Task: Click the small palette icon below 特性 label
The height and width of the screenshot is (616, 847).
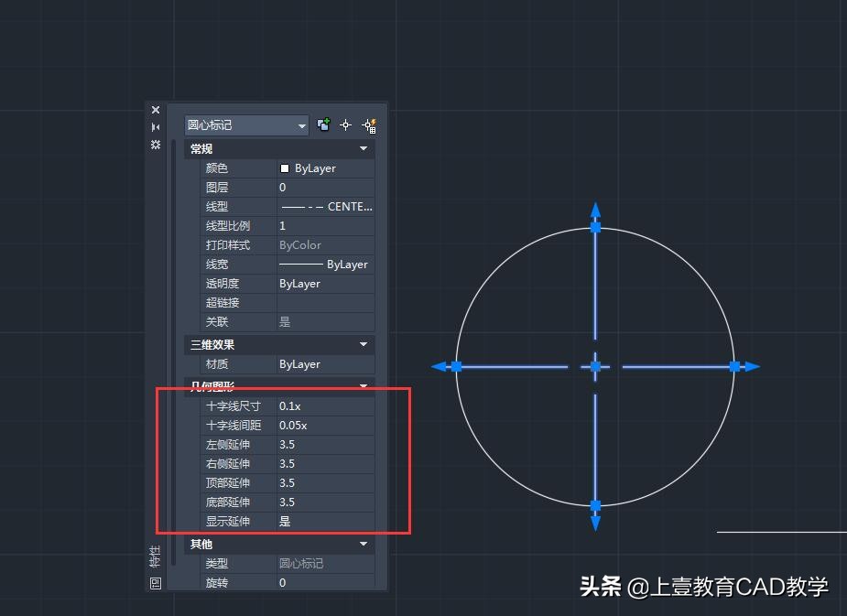Action: pyautogui.click(x=155, y=583)
